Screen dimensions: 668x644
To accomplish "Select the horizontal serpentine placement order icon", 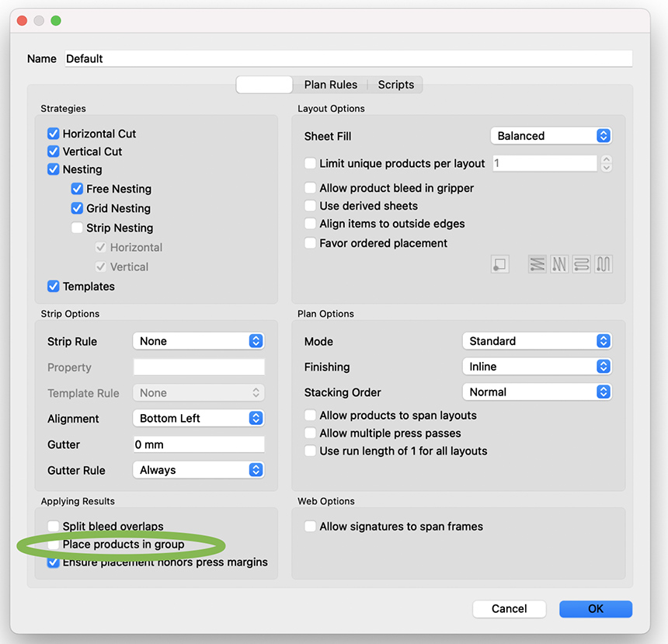I will click(x=582, y=264).
